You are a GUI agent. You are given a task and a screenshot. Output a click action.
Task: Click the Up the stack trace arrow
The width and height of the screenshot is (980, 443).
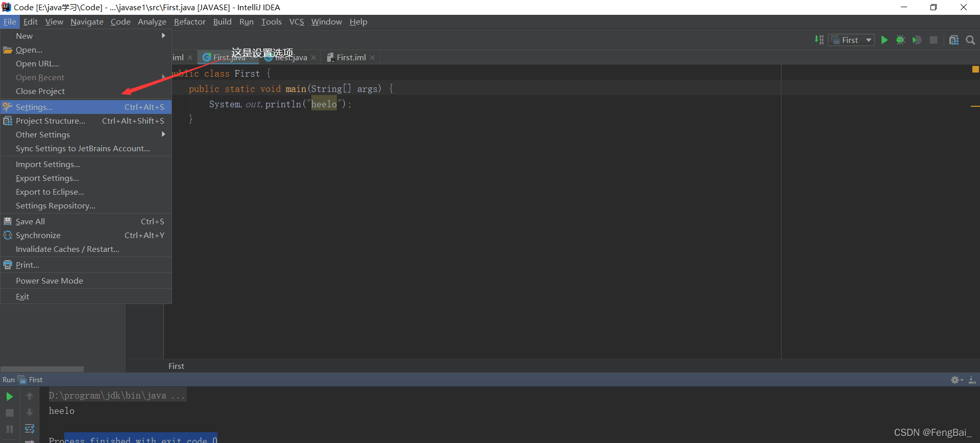[30, 396]
